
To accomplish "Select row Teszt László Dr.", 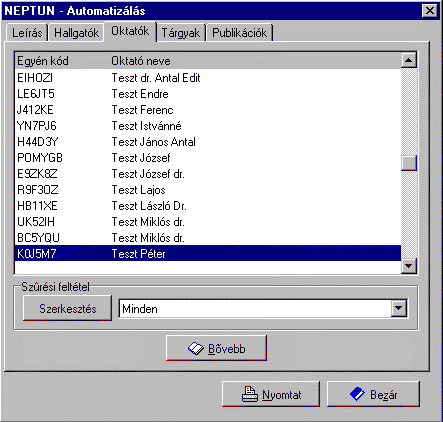I will [208, 206].
